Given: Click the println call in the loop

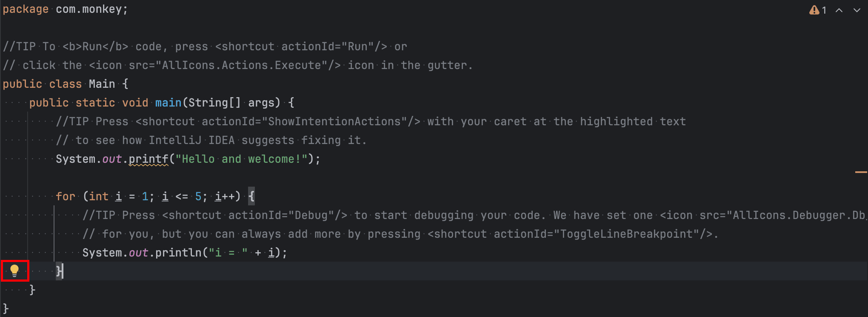Looking at the screenshot, I should pyautogui.click(x=178, y=253).
